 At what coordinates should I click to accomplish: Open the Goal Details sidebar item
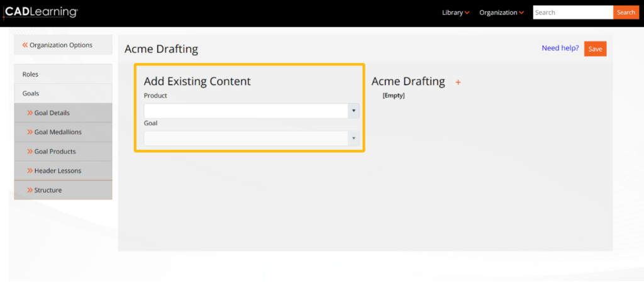click(x=52, y=113)
